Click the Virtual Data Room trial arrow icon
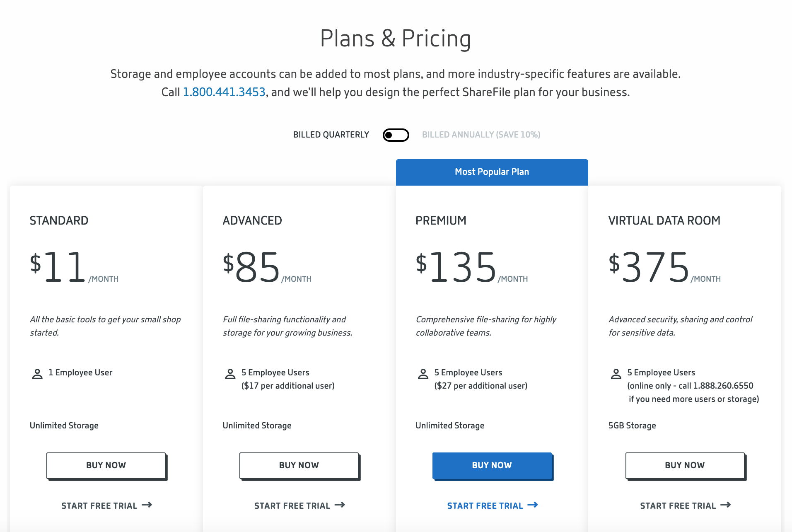792x532 pixels. pos(726,505)
